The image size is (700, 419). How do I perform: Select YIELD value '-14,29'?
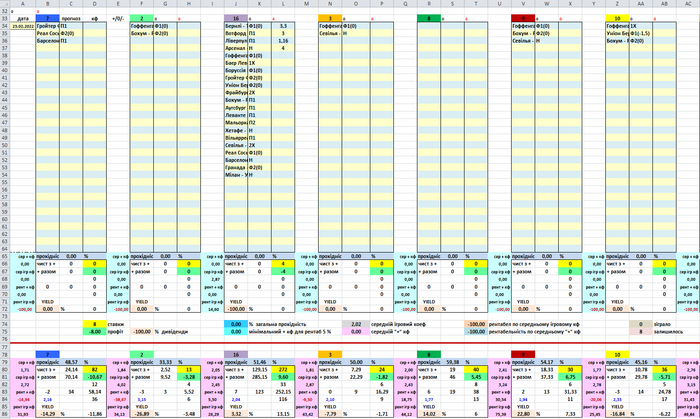click(x=47, y=414)
